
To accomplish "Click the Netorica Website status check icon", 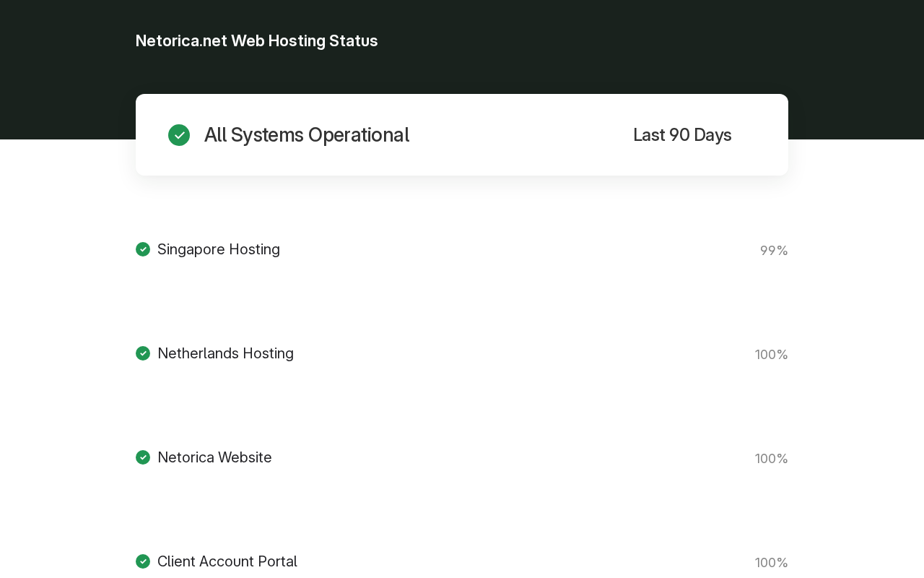I will 143,457.
